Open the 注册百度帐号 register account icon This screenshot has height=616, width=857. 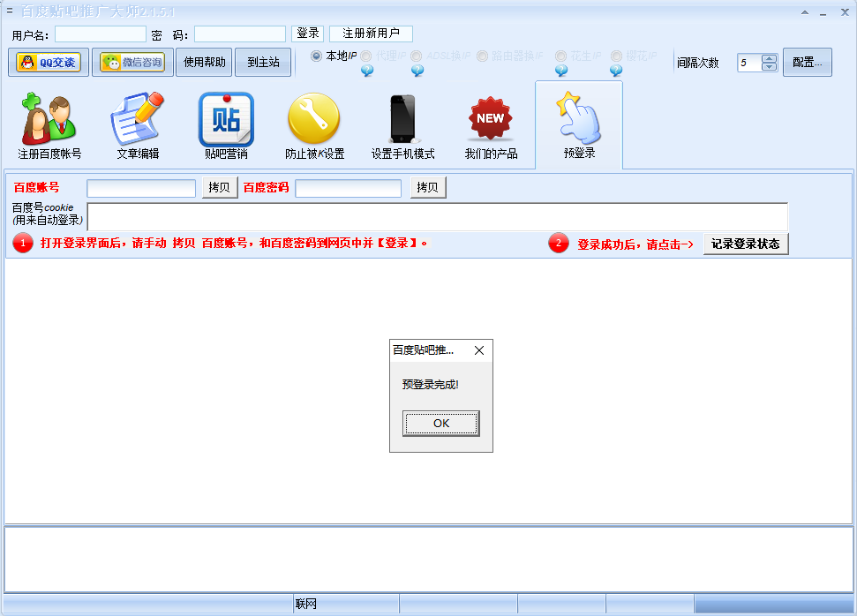49,125
